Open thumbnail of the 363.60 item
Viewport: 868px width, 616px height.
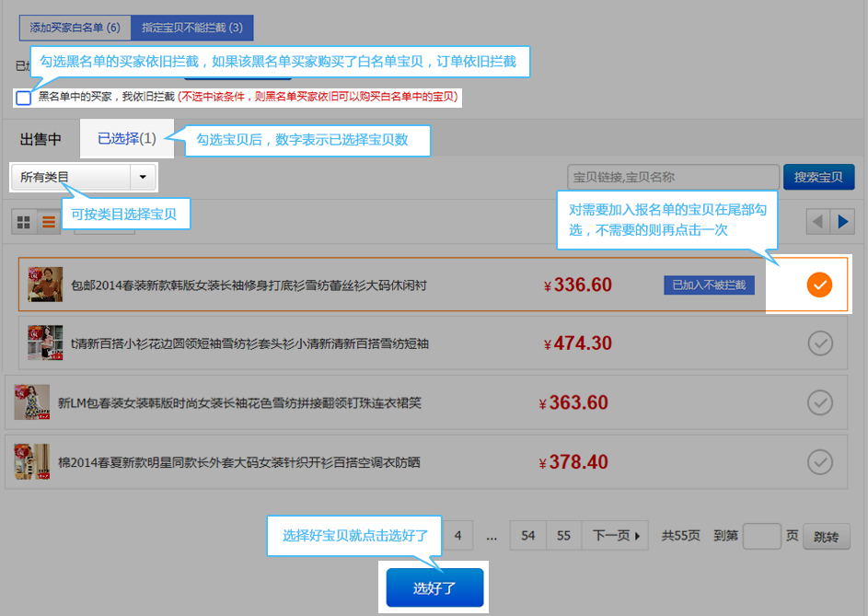pos(32,402)
